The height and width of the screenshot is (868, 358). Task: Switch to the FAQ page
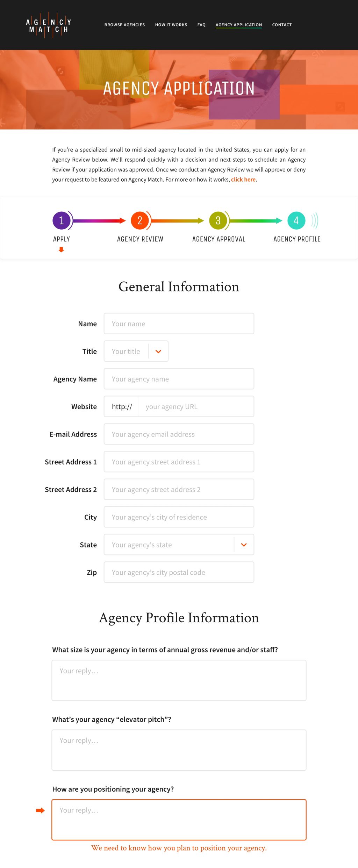(x=201, y=25)
